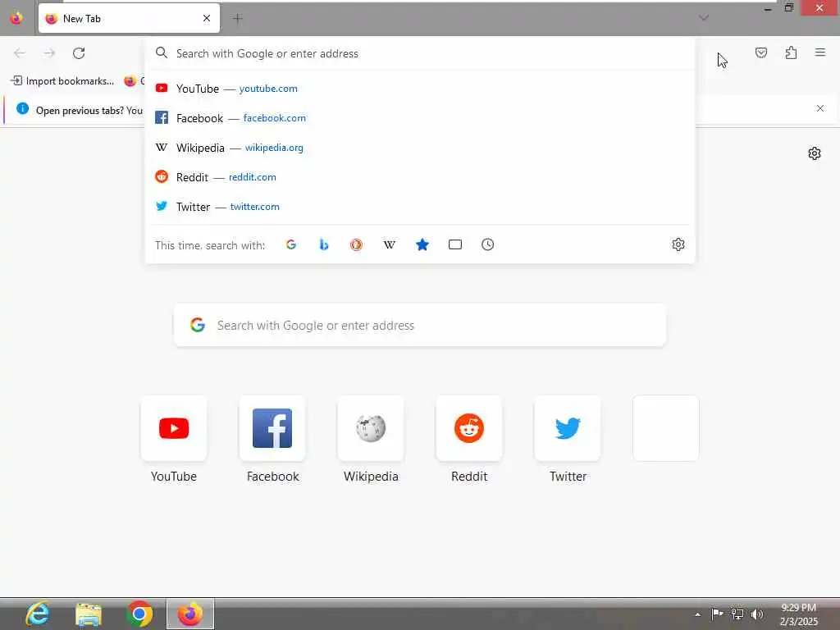Choose YouTube suggestion in address dropdown
Image resolution: width=840 pixels, height=630 pixels.
click(420, 89)
